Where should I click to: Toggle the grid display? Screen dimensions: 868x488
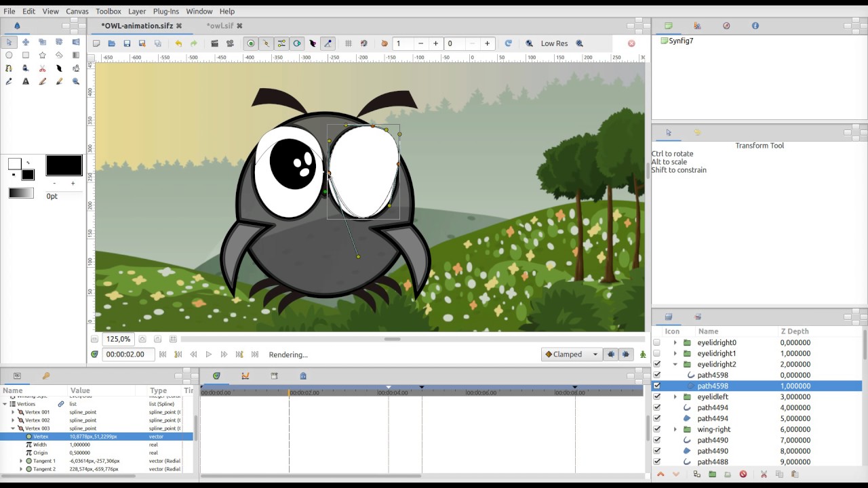(349, 43)
